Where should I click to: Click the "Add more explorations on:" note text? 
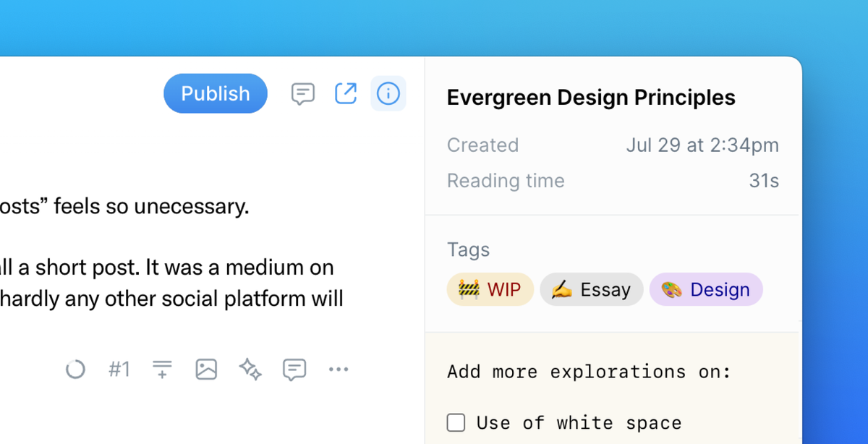click(x=589, y=372)
